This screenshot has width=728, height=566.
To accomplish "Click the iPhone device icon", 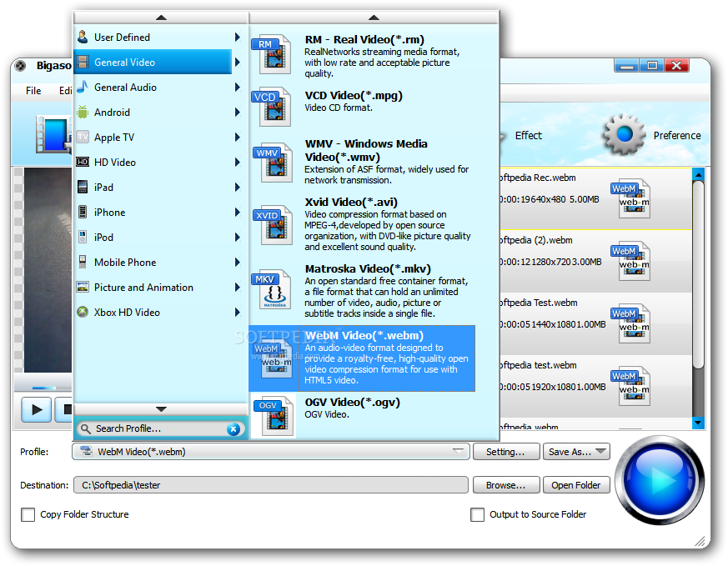I will tap(83, 212).
